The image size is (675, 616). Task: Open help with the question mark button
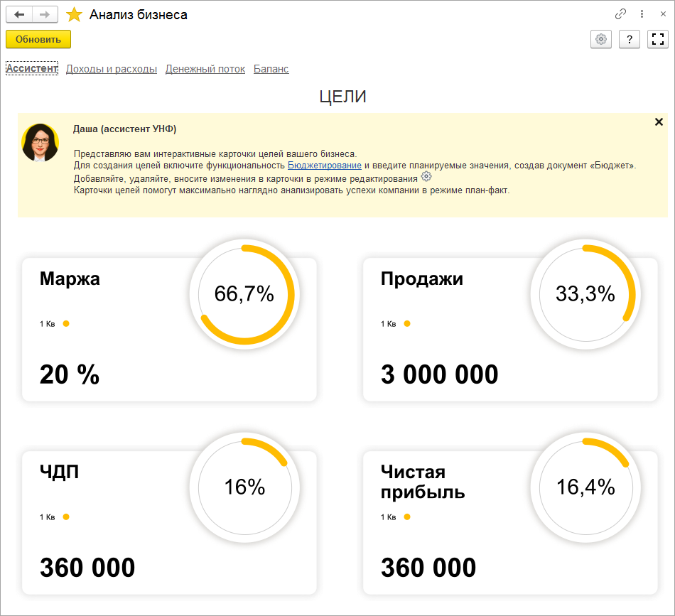tap(630, 40)
